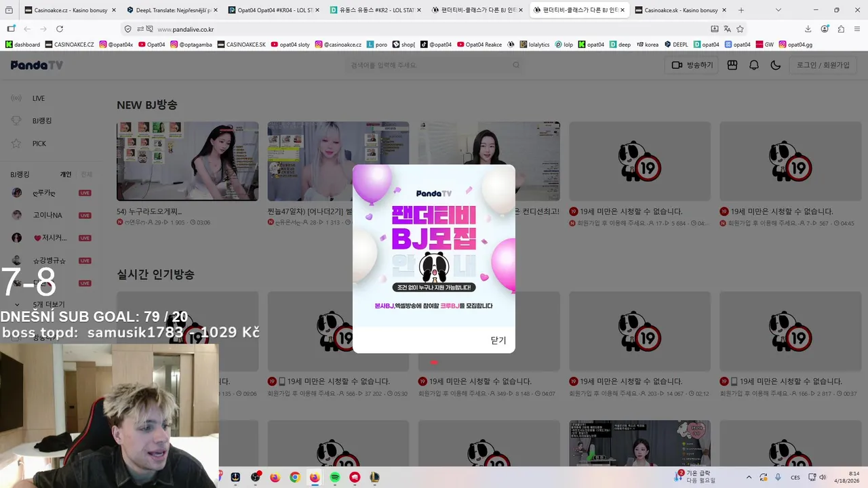Open the stream thumbnail titled 찐늪47일차
The width and height of the screenshot is (868, 488).
point(338,161)
